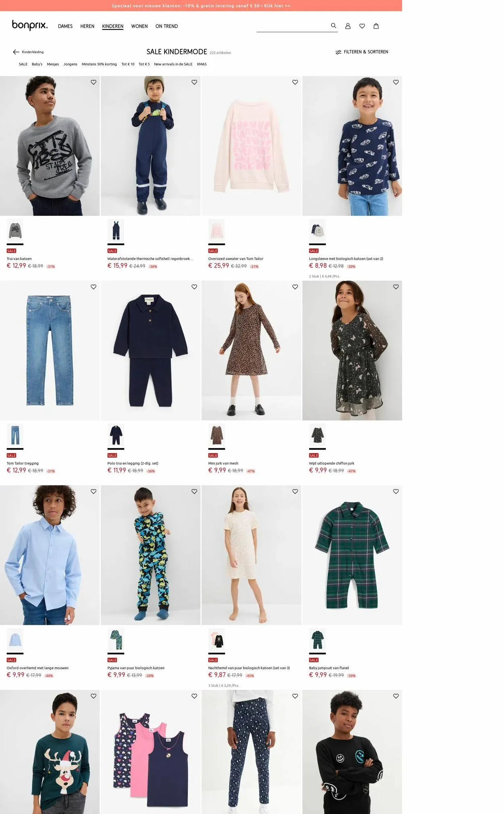Select the grey sweater color swatch thumbnail
Screen dimensions: 504x814
(x=15, y=230)
